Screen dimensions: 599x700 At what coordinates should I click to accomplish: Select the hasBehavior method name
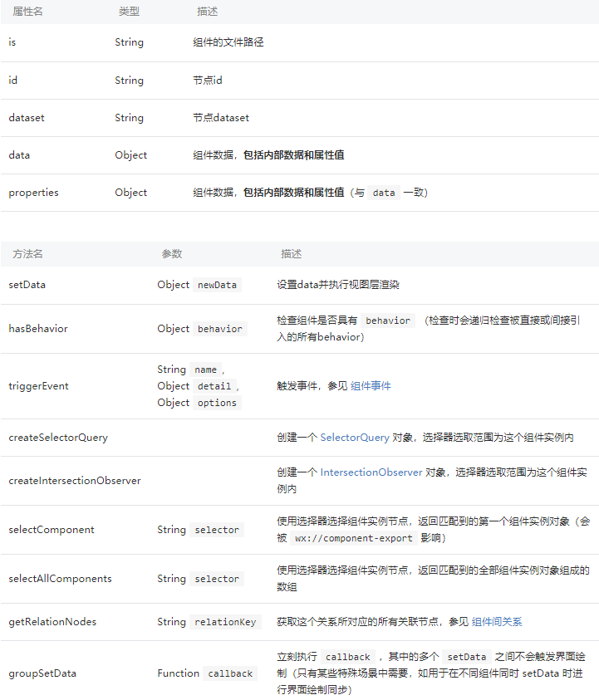tap(38, 329)
